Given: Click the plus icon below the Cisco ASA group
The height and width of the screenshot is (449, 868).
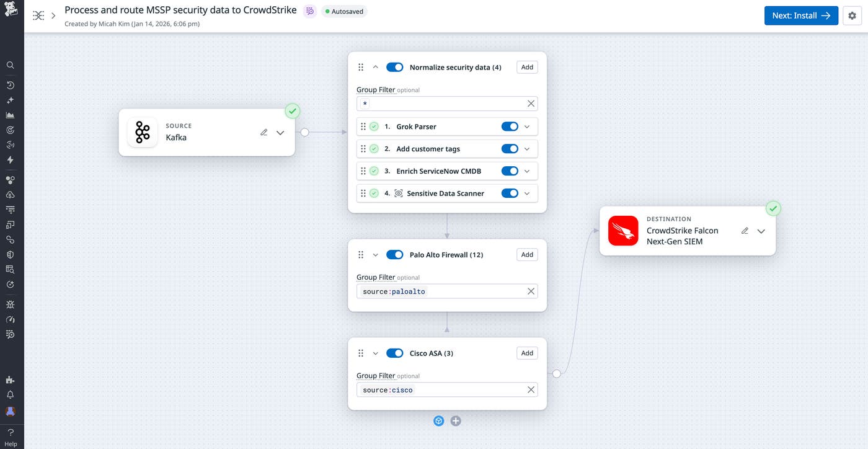Looking at the screenshot, I should tap(456, 420).
